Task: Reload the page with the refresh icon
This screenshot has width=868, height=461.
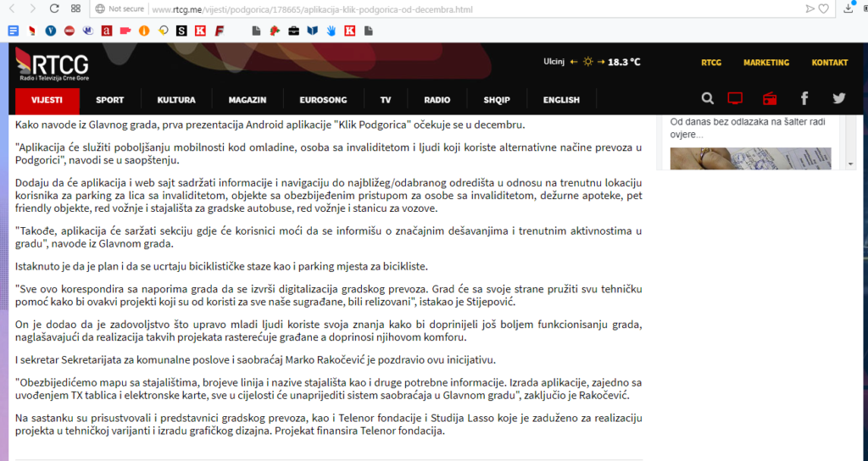Action: coord(53,8)
